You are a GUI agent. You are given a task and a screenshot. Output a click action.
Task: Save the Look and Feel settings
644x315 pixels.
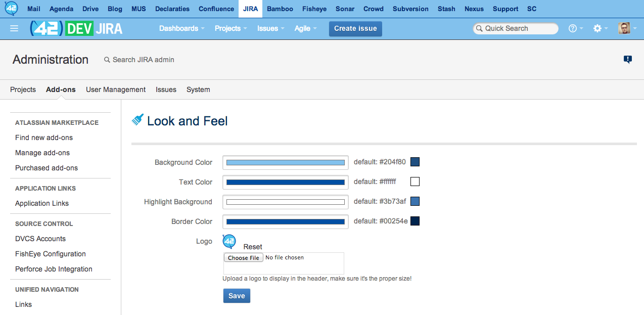(x=237, y=296)
